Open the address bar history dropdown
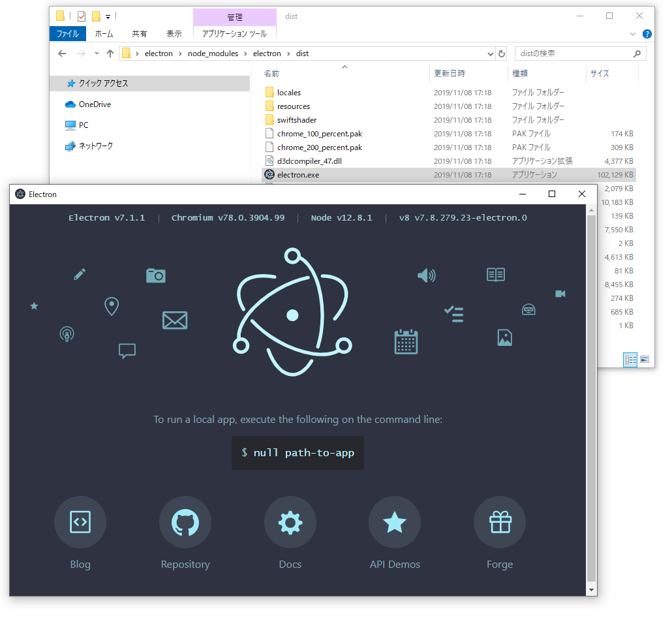This screenshot has height=620, width=672. pyautogui.click(x=490, y=54)
